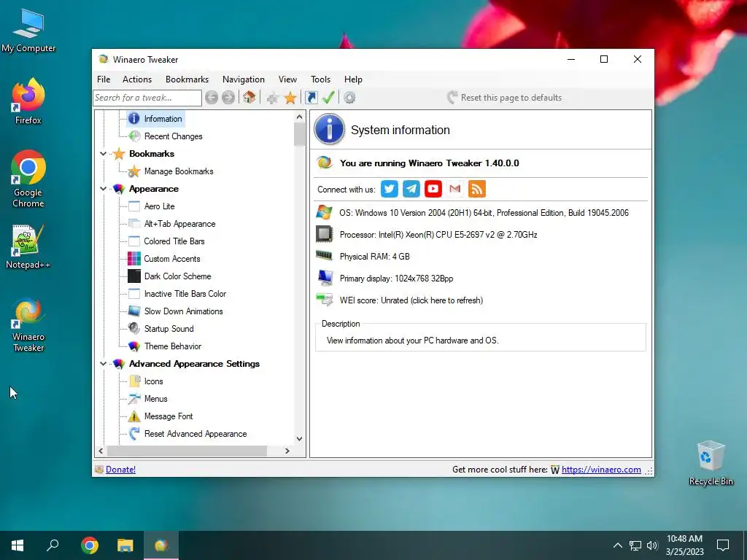
Task: Click the shortcut arrow toolbar icon
Action: coord(311,98)
